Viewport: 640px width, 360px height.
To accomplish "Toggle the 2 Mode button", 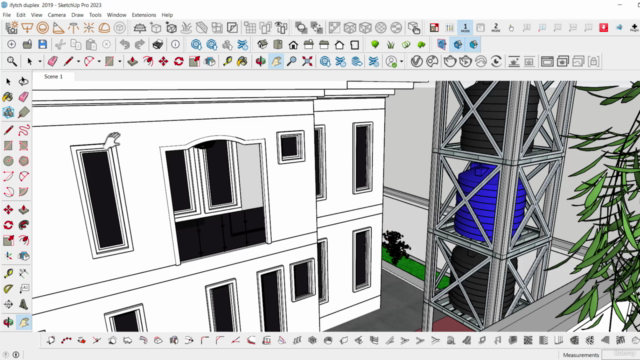I will [496, 27].
